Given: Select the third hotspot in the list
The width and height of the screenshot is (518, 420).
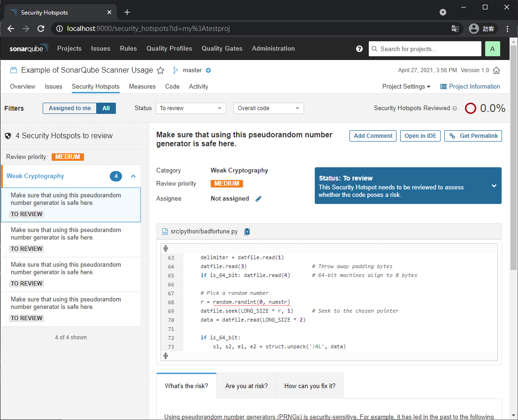Looking at the screenshot, I should click(x=71, y=274).
